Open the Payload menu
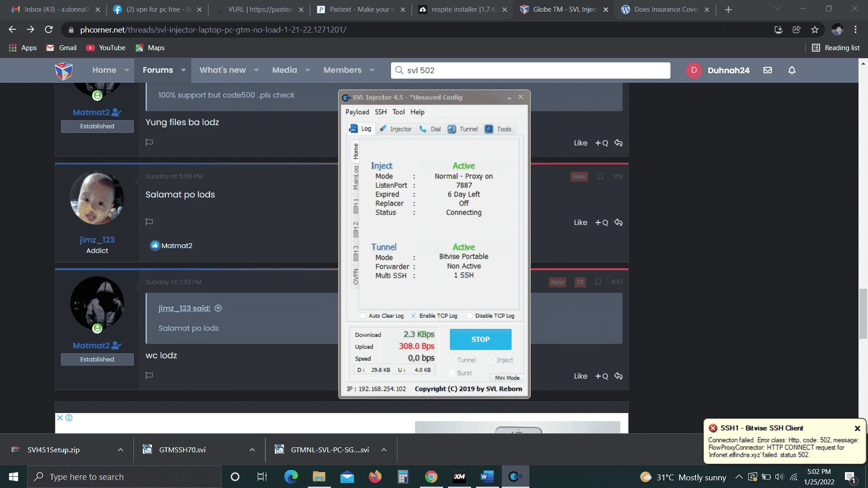This screenshot has width=868, height=488. [x=357, y=112]
